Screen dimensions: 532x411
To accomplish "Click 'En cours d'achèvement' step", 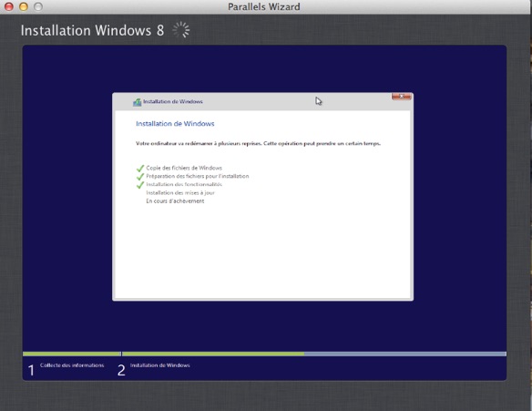I will click(175, 200).
